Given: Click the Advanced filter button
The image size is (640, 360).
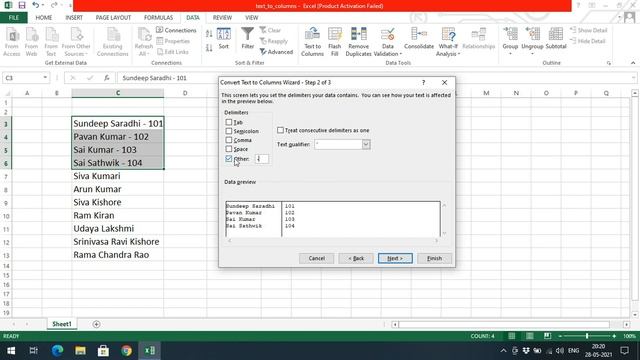Looking at the screenshot, I should click(276, 52).
